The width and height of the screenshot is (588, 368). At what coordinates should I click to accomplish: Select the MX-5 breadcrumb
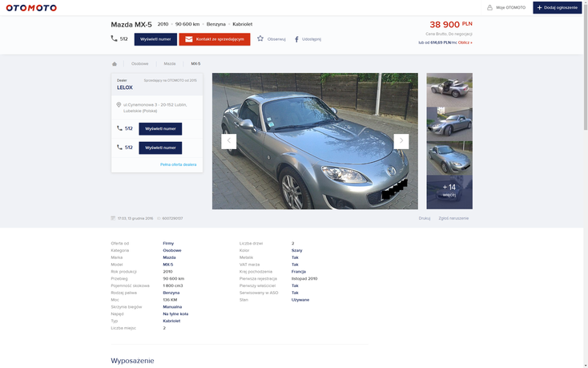pyautogui.click(x=195, y=64)
